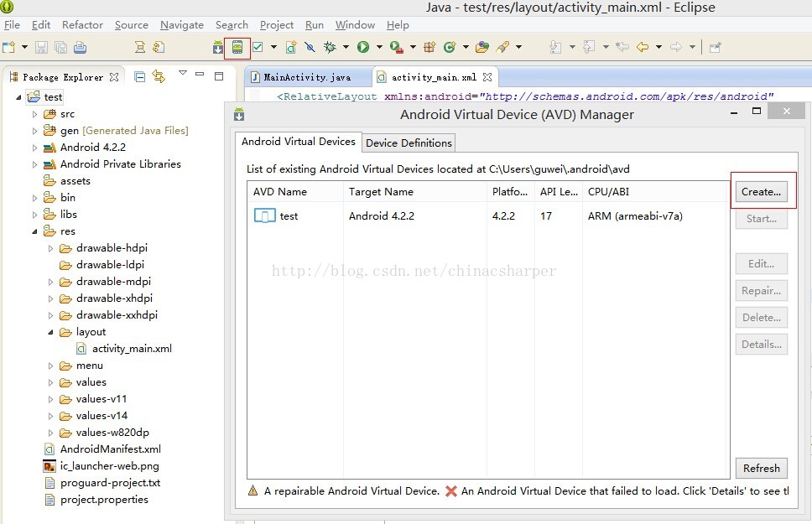This screenshot has height=524, width=812.
Task: Open the Project menu
Action: 277,25
